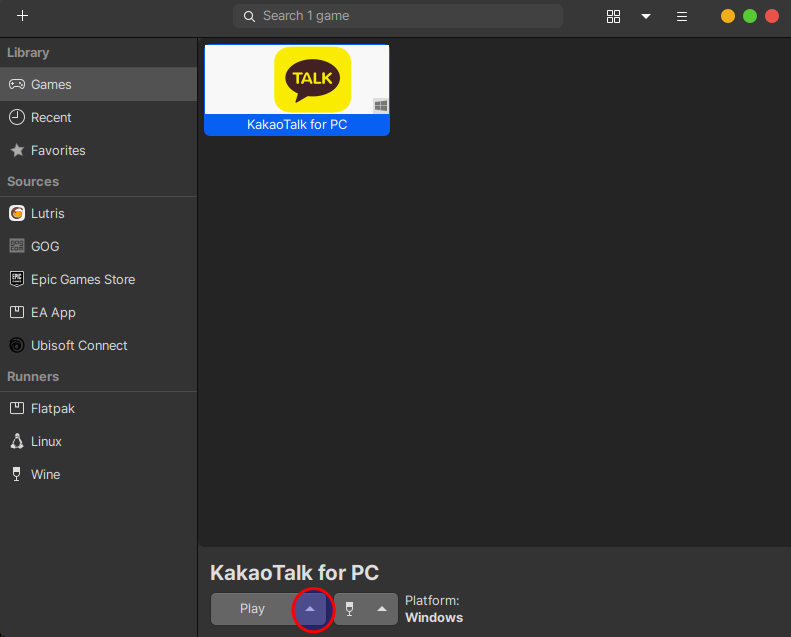The width and height of the screenshot is (791, 637).
Task: Open the hamburger main menu
Action: coord(682,16)
